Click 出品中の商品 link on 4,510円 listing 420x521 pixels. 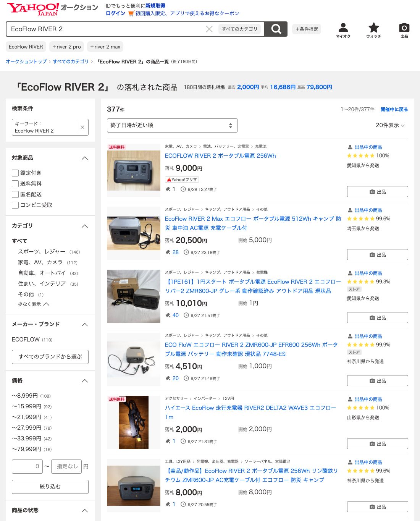[x=368, y=336]
